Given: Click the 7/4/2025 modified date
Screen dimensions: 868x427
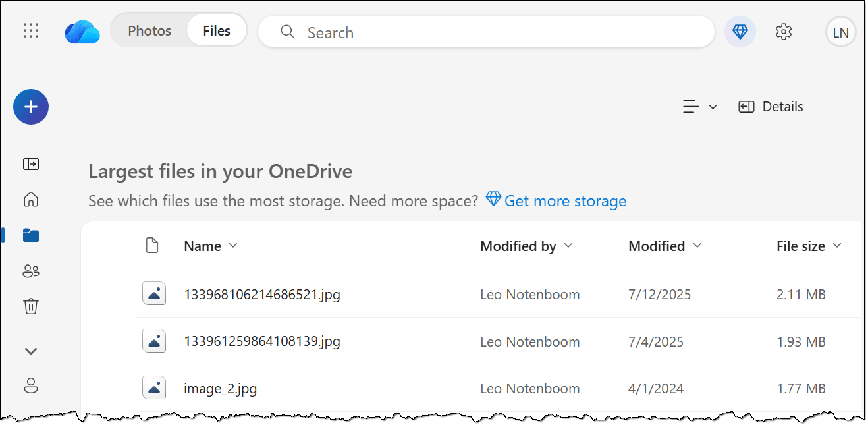Looking at the screenshot, I should 656,342.
